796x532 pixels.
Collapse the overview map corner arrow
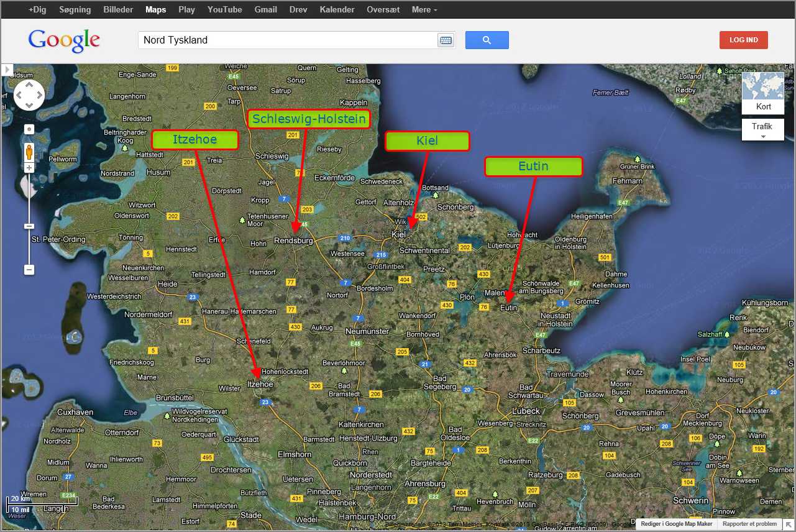[x=788, y=524]
